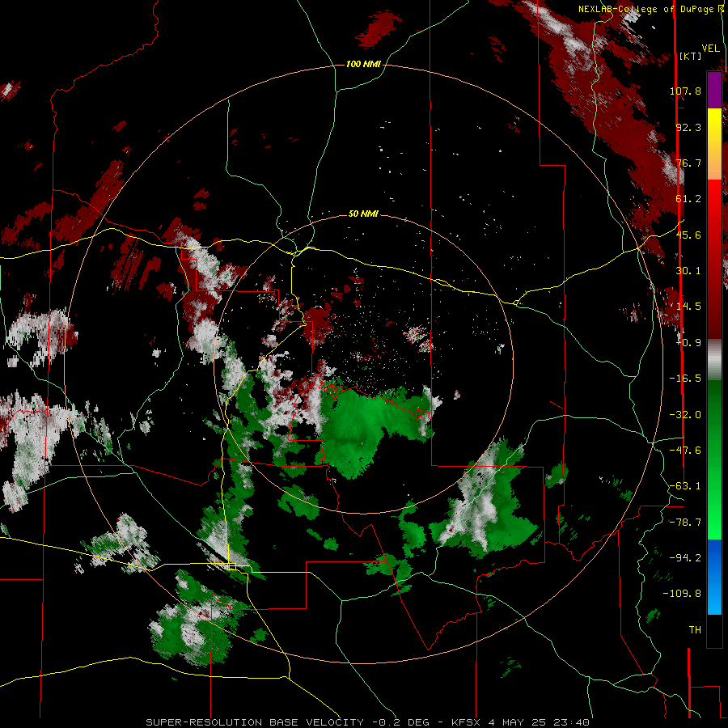Click the 92.3 velocity legend value
This screenshot has width=728, height=728.
[688, 127]
